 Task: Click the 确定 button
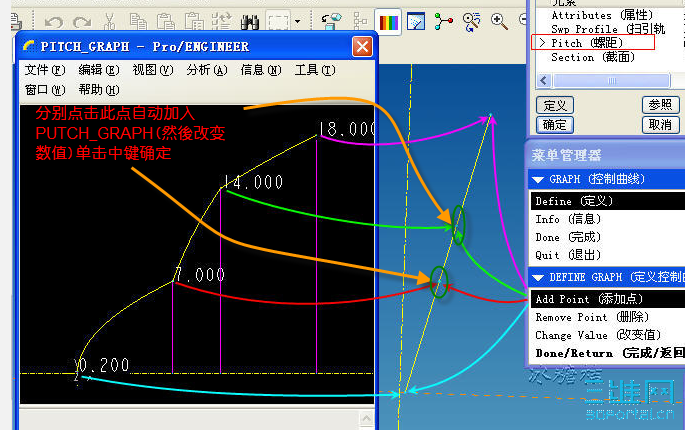[x=555, y=125]
